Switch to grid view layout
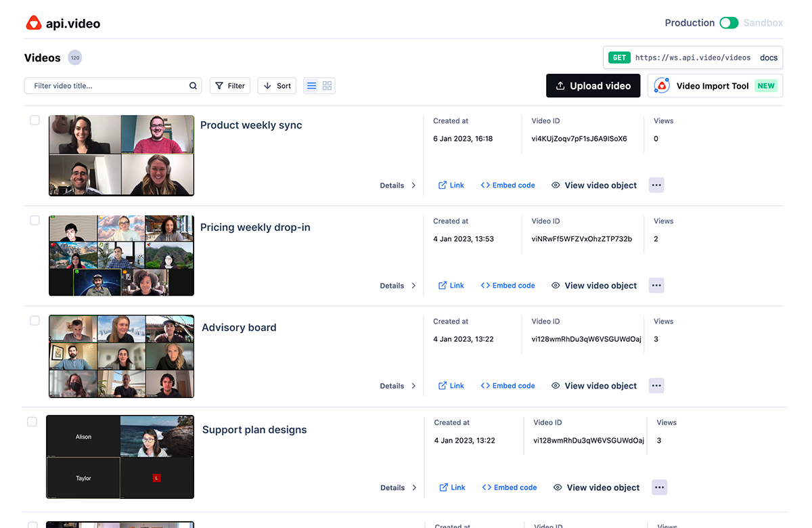 coord(328,86)
